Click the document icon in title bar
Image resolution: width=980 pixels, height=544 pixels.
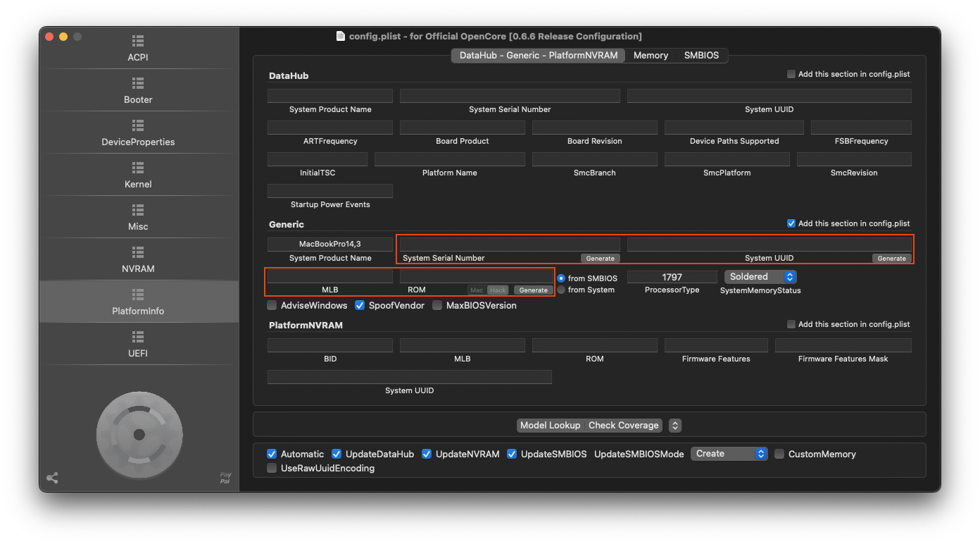[x=341, y=36]
